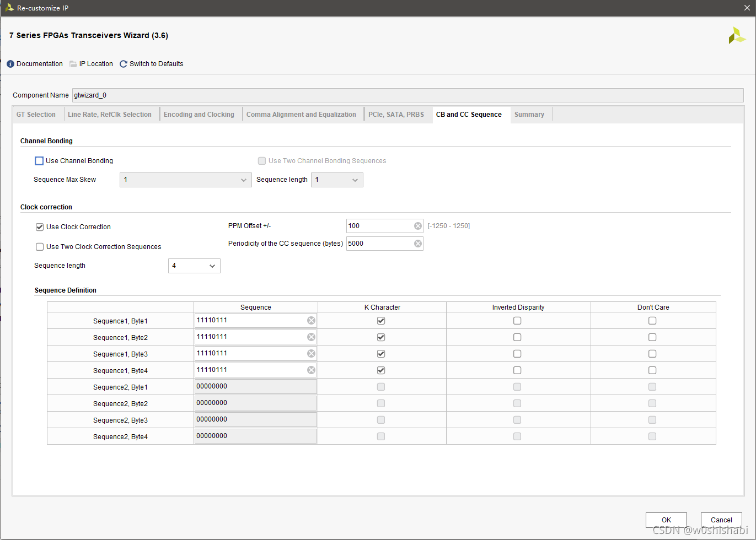This screenshot has height=540, width=756.
Task: Switch to Line Rate, RefClk Selection tab
Action: [x=110, y=115]
